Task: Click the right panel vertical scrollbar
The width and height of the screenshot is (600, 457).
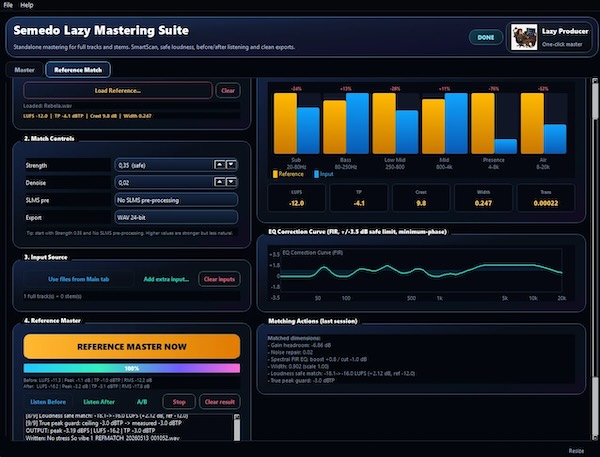Action: pos(595,259)
